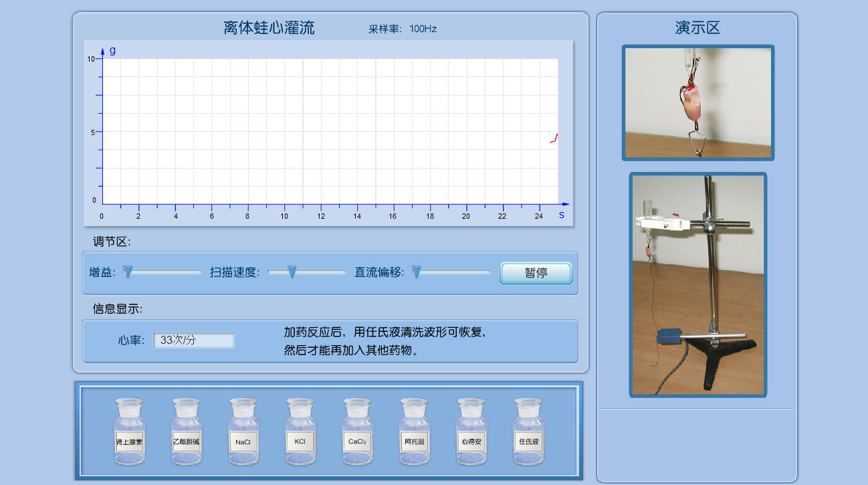The image size is (868, 485).
Task: Select the 阿托品 (atropine) bottle
Action: coord(413,433)
